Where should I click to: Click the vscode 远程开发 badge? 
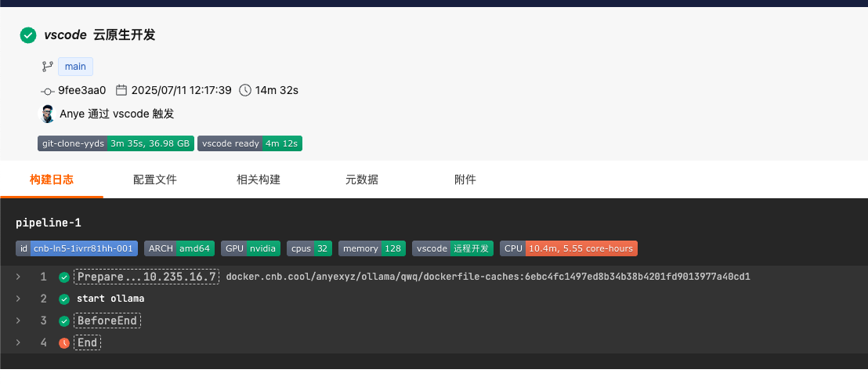point(453,248)
